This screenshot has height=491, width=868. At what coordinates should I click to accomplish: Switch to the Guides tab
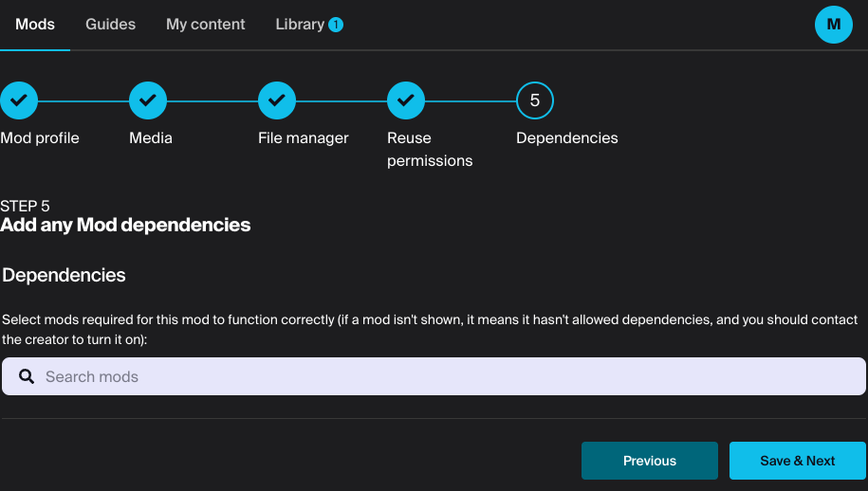[110, 25]
